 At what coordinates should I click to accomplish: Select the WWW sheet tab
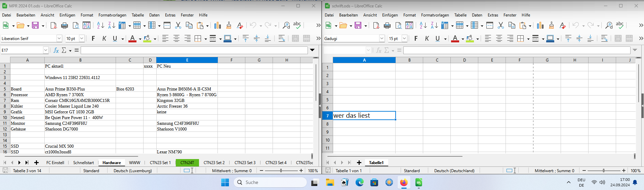134,162
